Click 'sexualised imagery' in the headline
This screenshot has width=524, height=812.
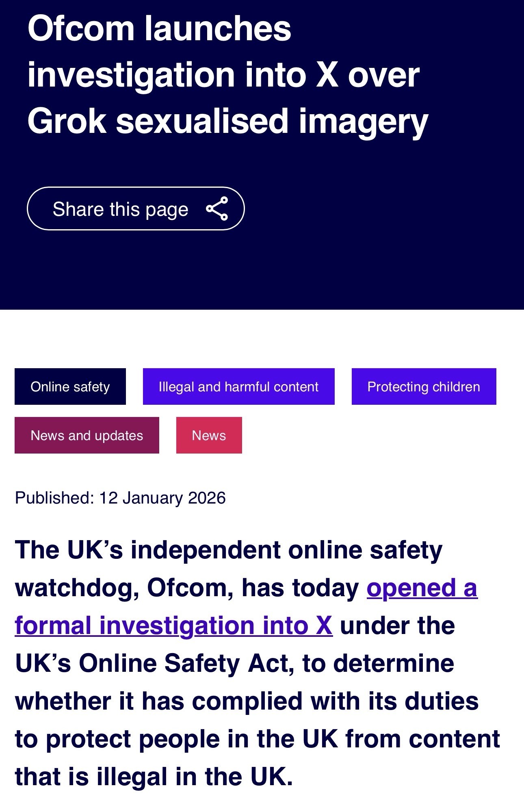272,121
